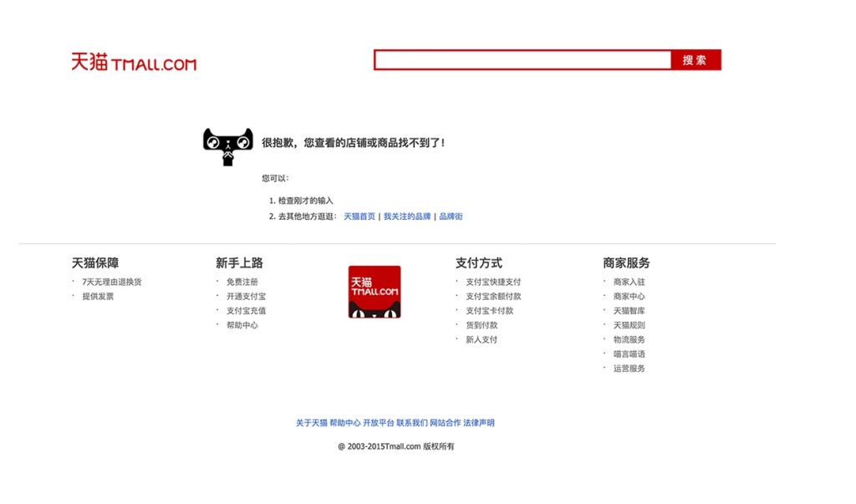Viewport: 856px width, 504px height.
Task: Open 支付宝充值 link
Action: tap(246, 311)
